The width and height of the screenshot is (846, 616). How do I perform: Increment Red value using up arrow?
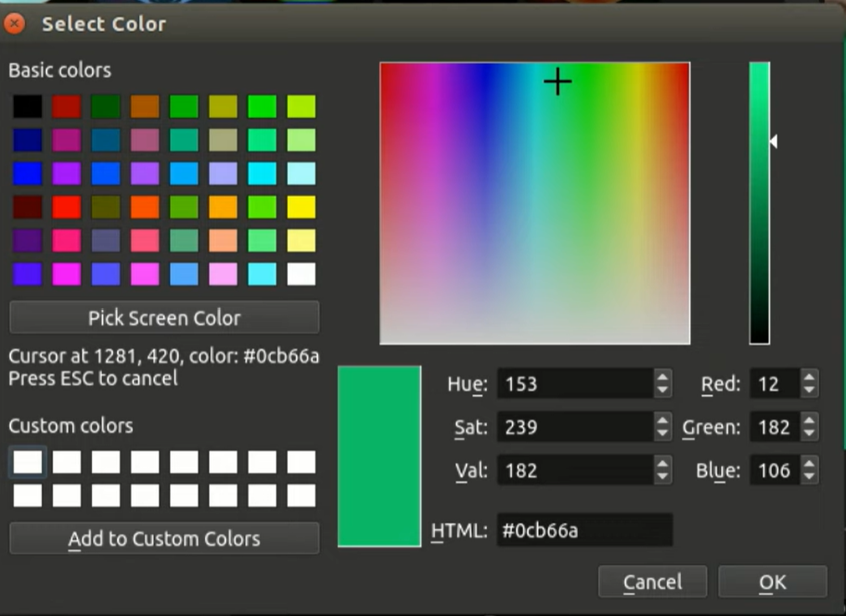pyautogui.click(x=809, y=378)
